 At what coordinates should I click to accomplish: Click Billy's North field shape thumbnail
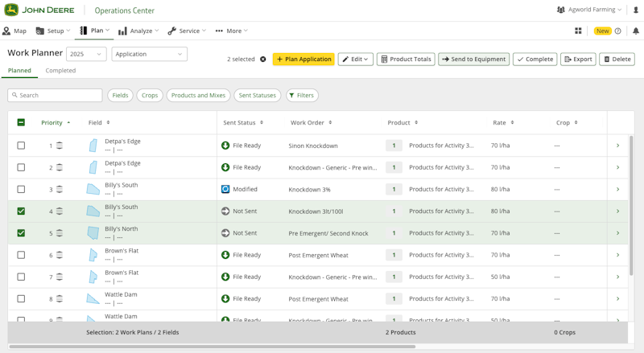click(93, 233)
